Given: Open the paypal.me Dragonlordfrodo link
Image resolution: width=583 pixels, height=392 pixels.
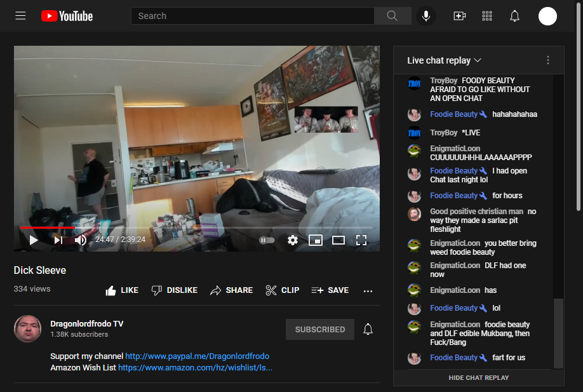Looking at the screenshot, I should (197, 356).
